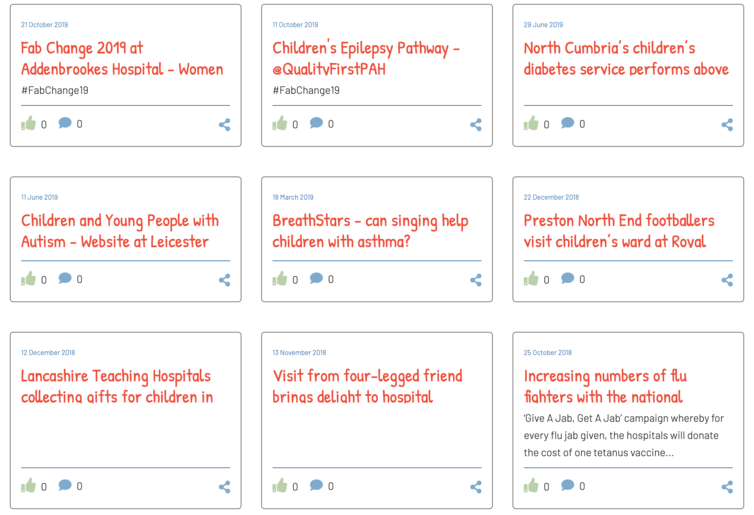Like the Lancashire Teaching Hospitals gifts post
This screenshot has height=515, width=754.
point(28,486)
